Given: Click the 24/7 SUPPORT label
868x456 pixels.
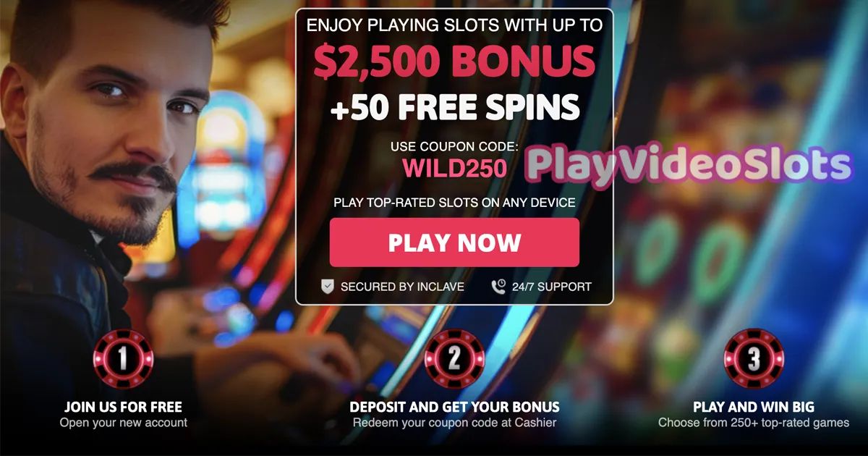Looking at the screenshot, I should tap(551, 287).
